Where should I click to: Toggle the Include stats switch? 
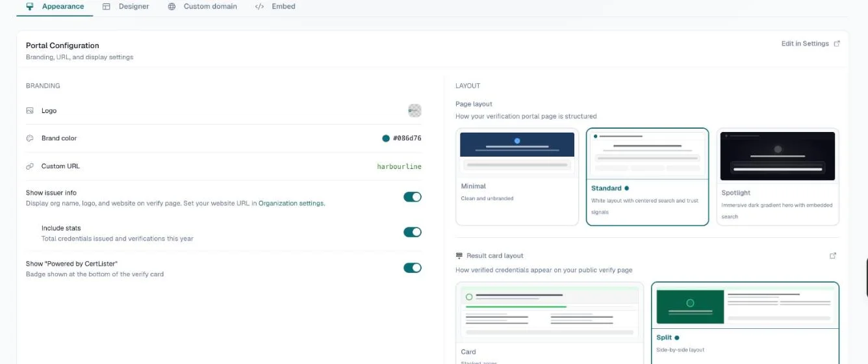coord(413,232)
